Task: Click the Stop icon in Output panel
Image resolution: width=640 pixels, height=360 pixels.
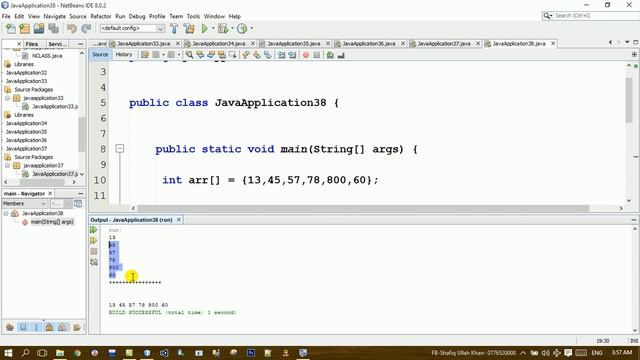Action: point(93,251)
